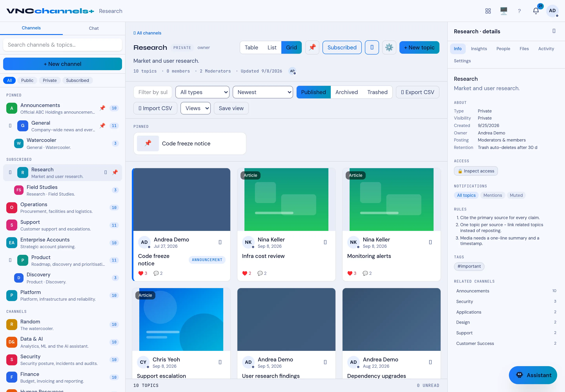
Task: Open the help question mark icon
Action: click(x=519, y=11)
